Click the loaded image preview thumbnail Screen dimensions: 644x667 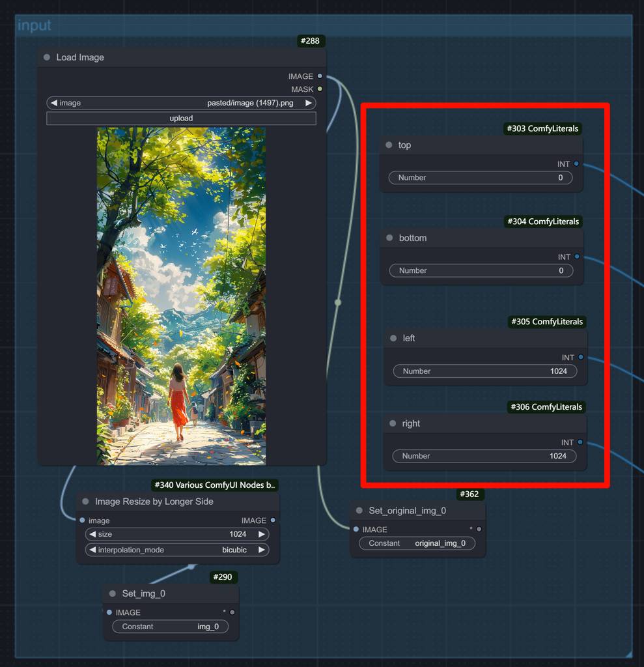181,296
